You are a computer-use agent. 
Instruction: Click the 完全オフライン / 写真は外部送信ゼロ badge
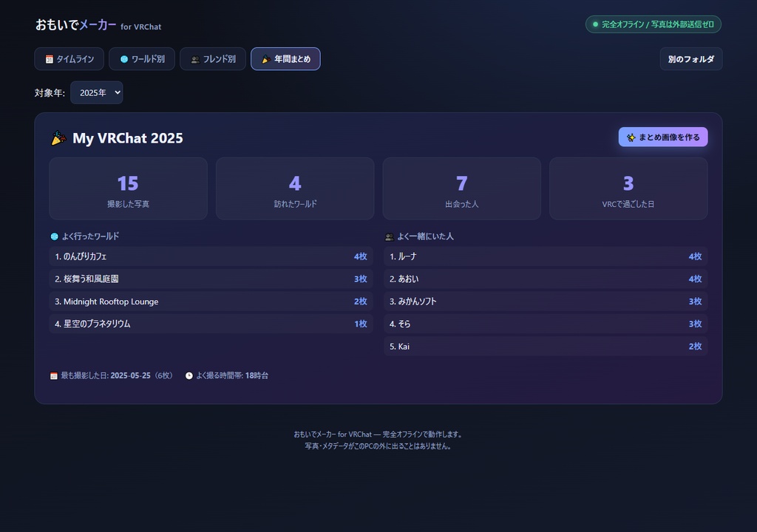pos(654,24)
